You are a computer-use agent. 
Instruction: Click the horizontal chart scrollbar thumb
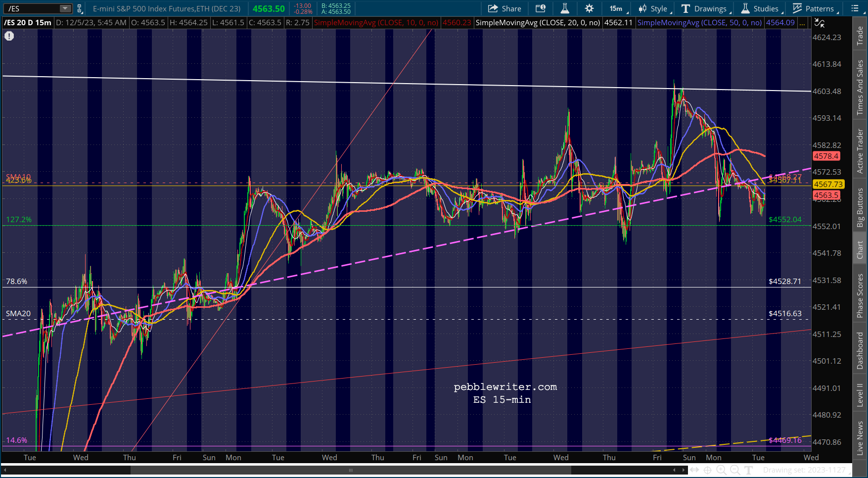point(351,470)
